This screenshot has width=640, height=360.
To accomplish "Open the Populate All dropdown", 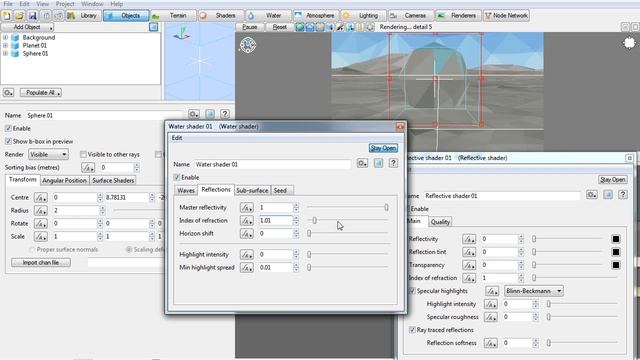I will pos(41,93).
